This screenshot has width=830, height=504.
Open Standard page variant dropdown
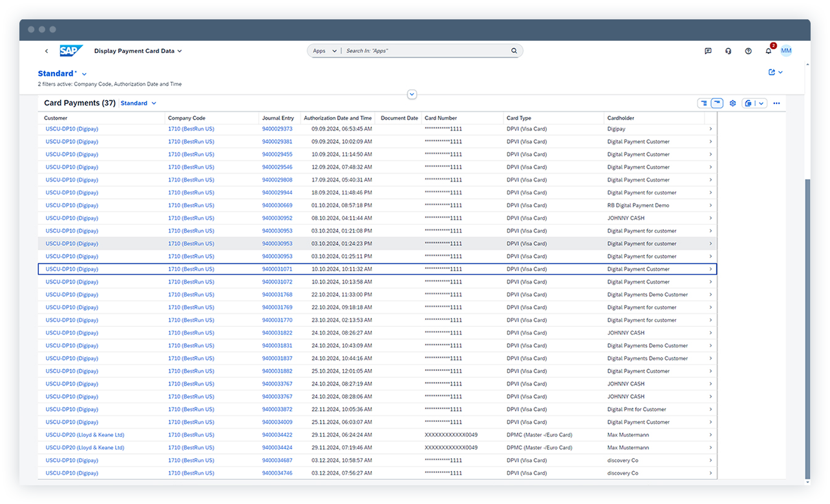click(x=62, y=74)
